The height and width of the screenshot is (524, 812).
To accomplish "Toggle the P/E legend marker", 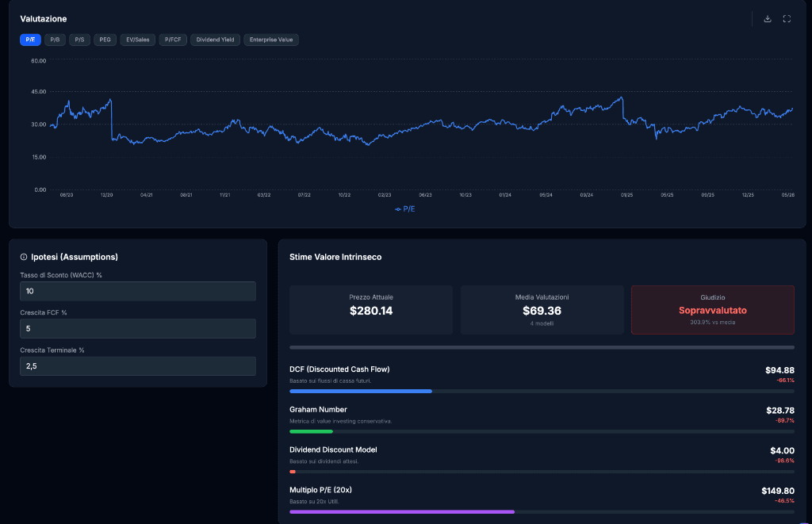I will tap(404, 209).
